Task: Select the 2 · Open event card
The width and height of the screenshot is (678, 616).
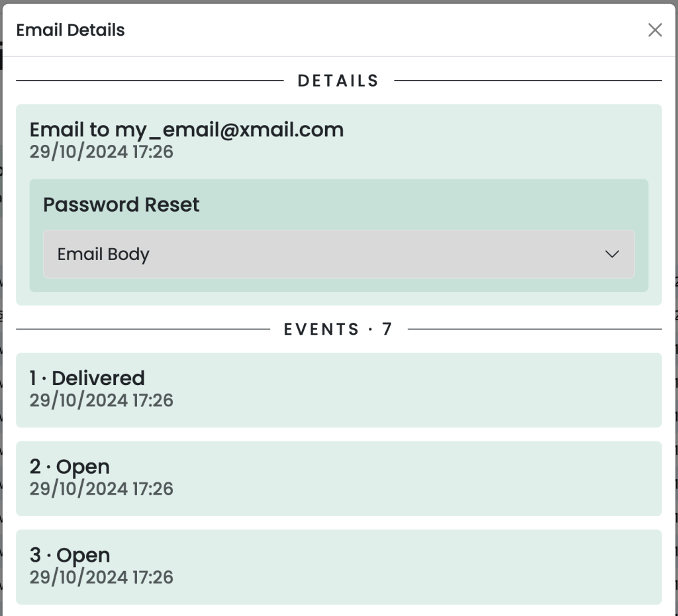Action: click(338, 478)
